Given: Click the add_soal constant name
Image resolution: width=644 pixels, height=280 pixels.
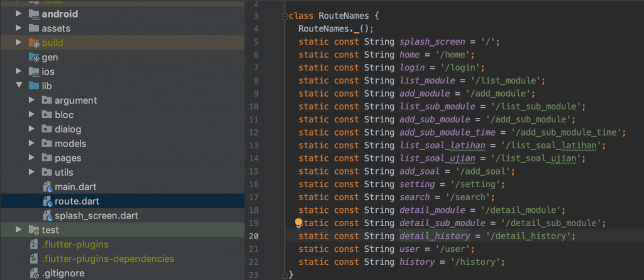Looking at the screenshot, I should pyautogui.click(x=419, y=171).
